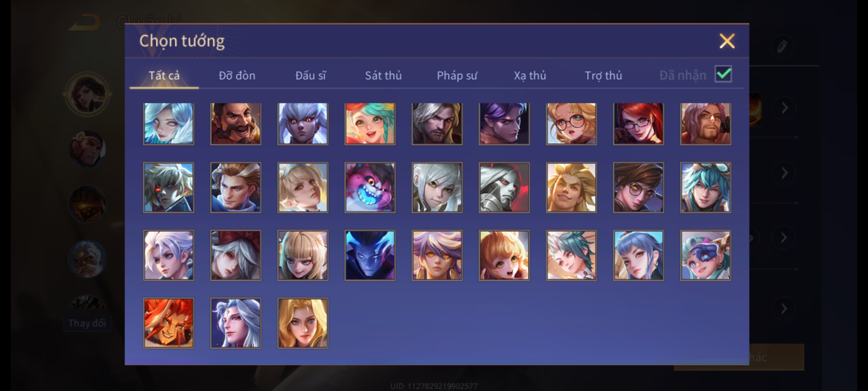Select the Tất cả tab
Screen dimensions: 868x391
pyautogui.click(x=164, y=75)
